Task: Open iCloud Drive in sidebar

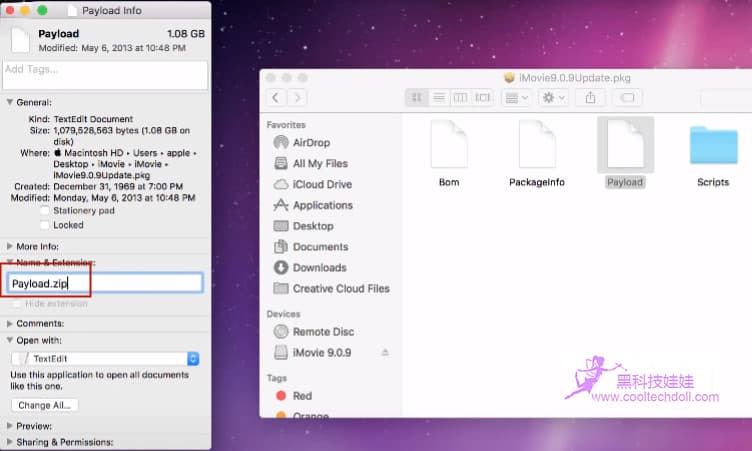Action: 322,184
